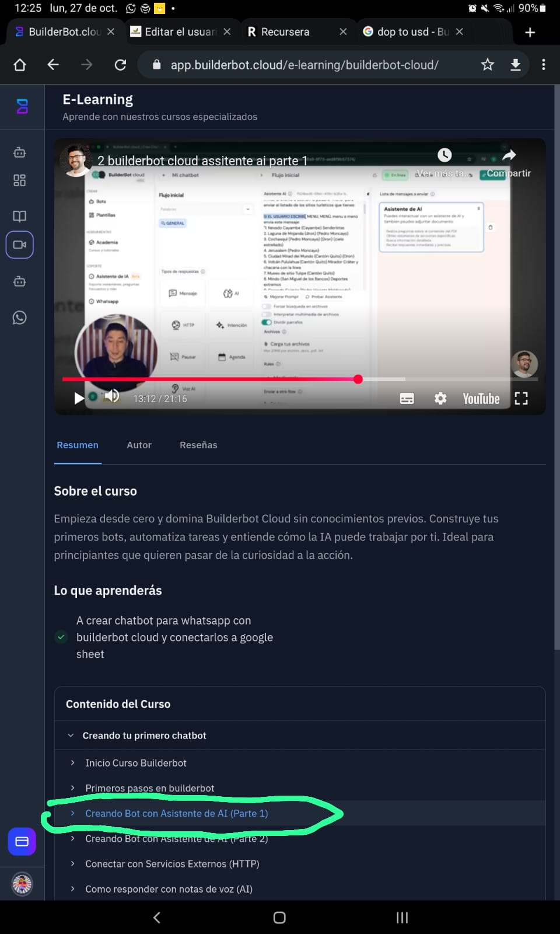Click the BuilderBot logo at sidebar top

click(x=22, y=106)
